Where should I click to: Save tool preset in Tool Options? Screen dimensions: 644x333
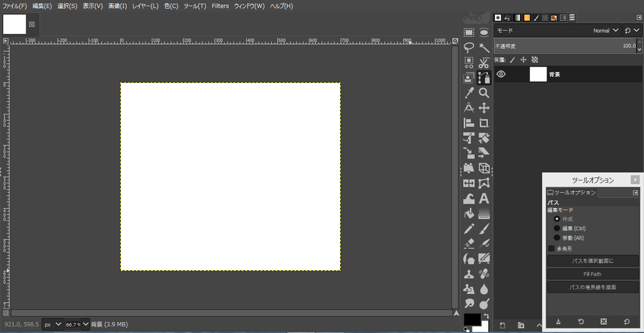(558, 322)
